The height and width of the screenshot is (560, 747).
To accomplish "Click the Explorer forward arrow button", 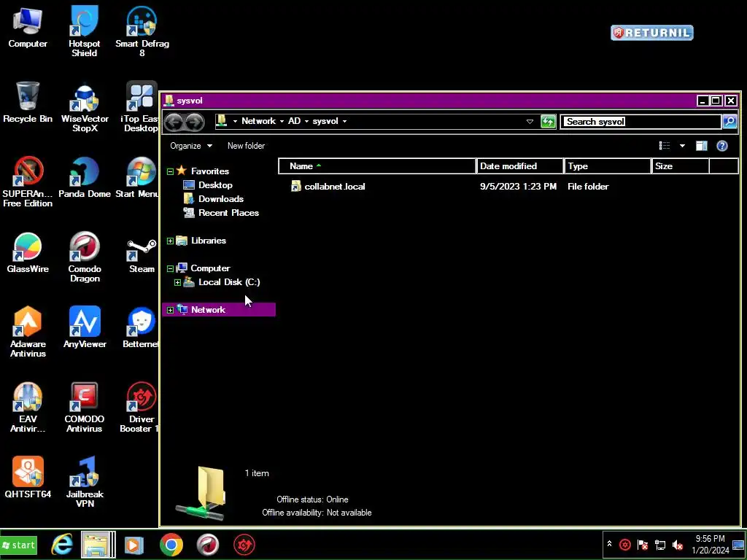I will pos(194,122).
